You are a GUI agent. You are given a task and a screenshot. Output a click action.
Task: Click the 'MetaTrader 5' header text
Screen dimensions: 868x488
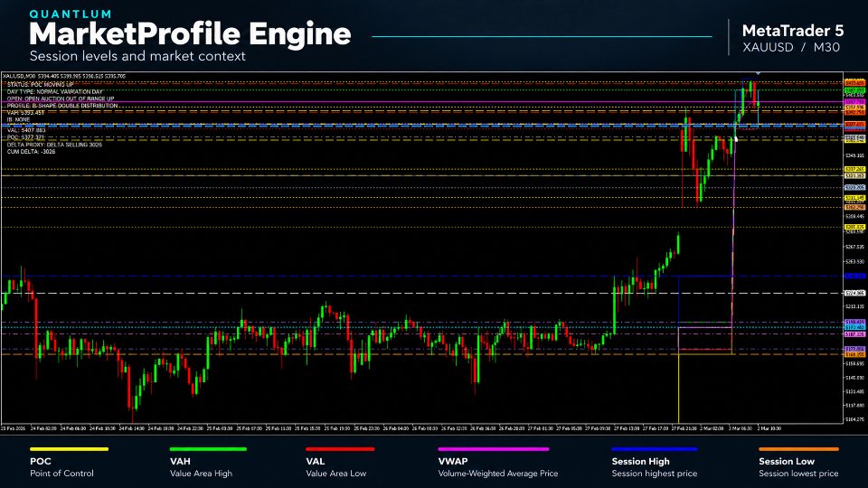[793, 31]
